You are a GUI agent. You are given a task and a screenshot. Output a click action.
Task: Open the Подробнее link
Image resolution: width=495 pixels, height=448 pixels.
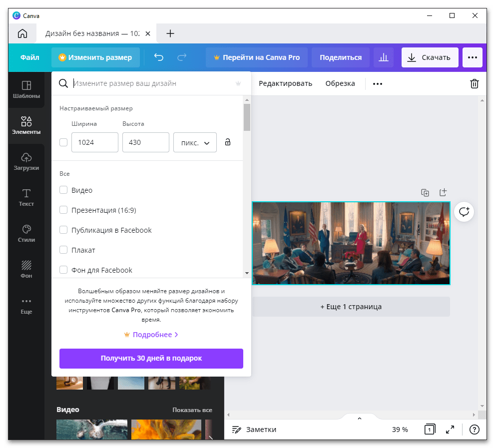pyautogui.click(x=151, y=335)
